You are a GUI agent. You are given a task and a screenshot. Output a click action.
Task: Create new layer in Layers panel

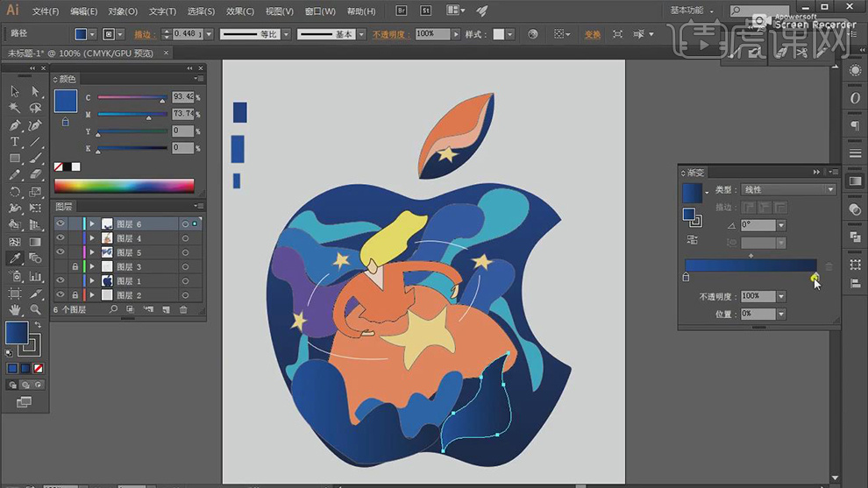(x=166, y=310)
